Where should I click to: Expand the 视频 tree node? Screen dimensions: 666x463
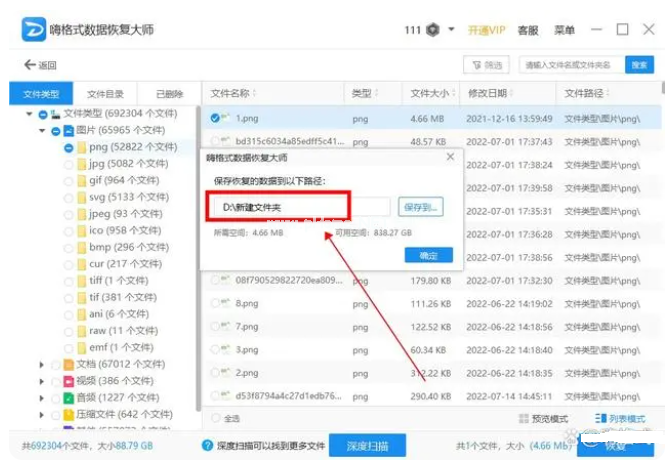click(41, 381)
